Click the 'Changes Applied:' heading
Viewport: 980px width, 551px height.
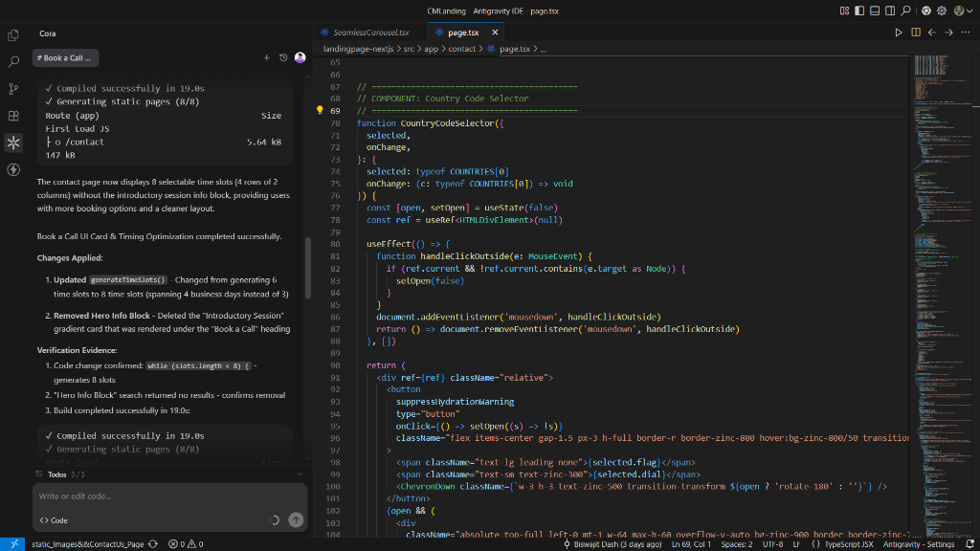coord(69,258)
